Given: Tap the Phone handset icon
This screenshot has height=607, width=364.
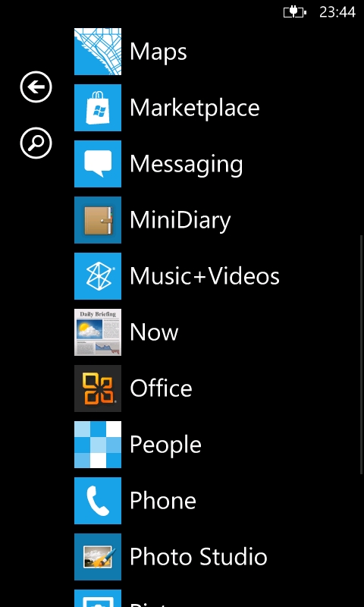Looking at the screenshot, I should [x=98, y=501].
